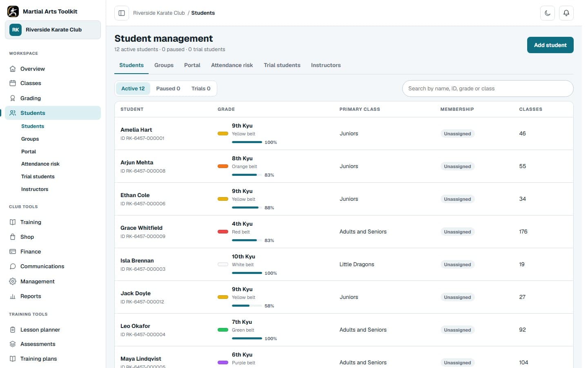The height and width of the screenshot is (368, 588).
Task: Click Amelia Hart's yellow belt swatch
Action: 223,134
